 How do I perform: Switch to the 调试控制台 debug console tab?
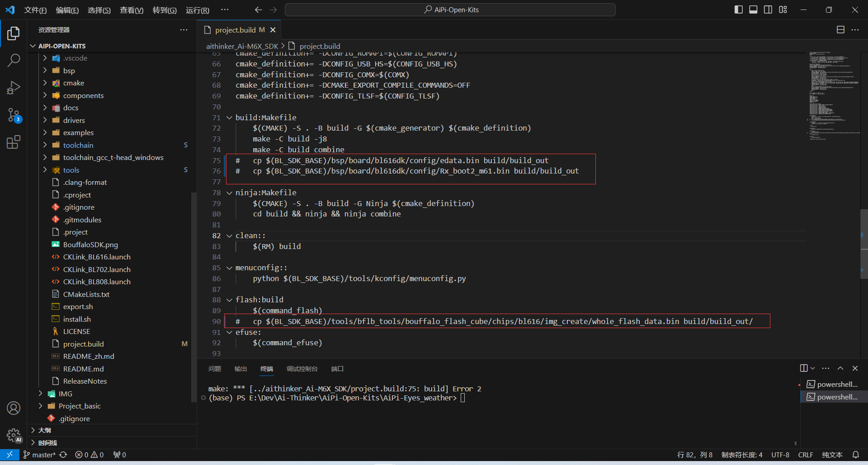point(302,369)
